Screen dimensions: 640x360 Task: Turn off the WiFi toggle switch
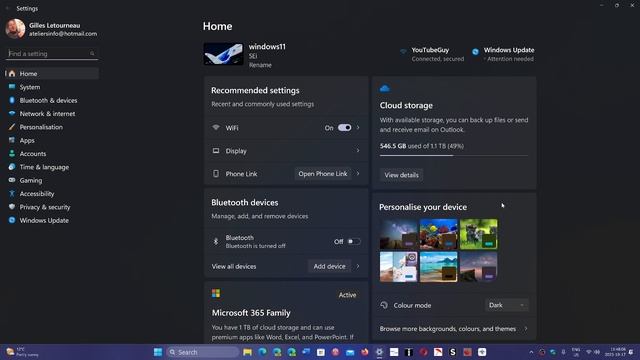pos(344,128)
